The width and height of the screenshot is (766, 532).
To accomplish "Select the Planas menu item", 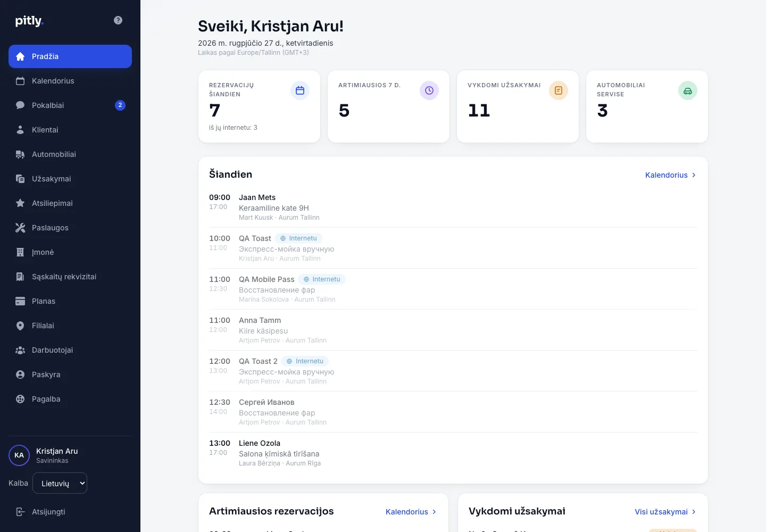I will [70, 301].
